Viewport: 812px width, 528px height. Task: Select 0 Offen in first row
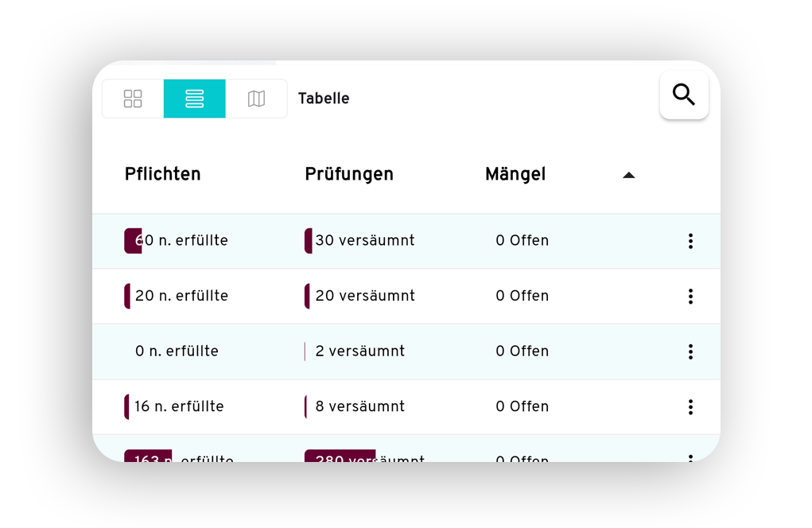[522, 241]
